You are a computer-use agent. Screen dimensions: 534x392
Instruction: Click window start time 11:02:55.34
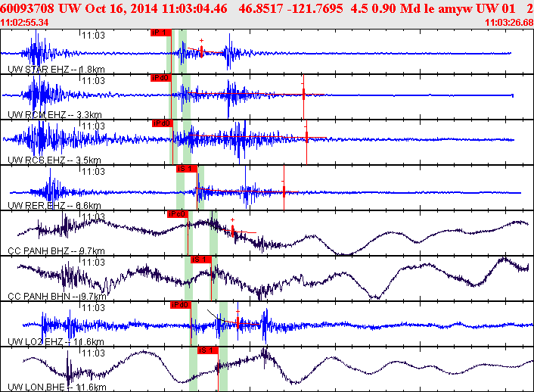pyautogui.click(x=24, y=23)
